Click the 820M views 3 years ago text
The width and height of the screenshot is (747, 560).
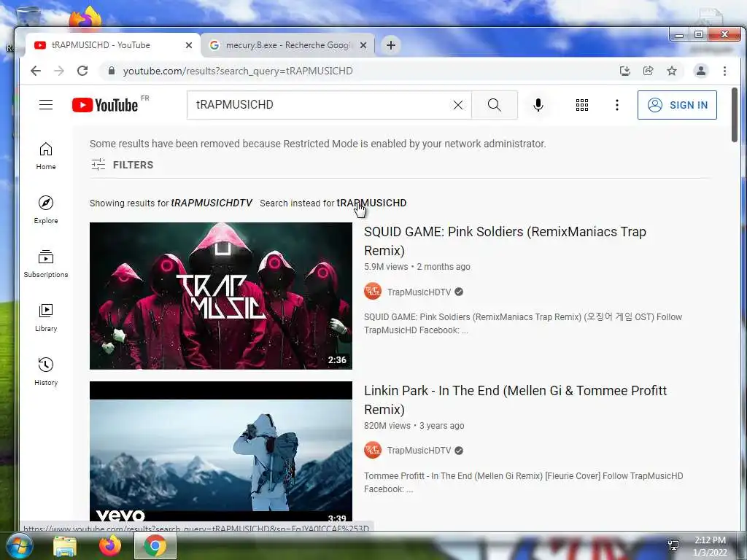[414, 426]
